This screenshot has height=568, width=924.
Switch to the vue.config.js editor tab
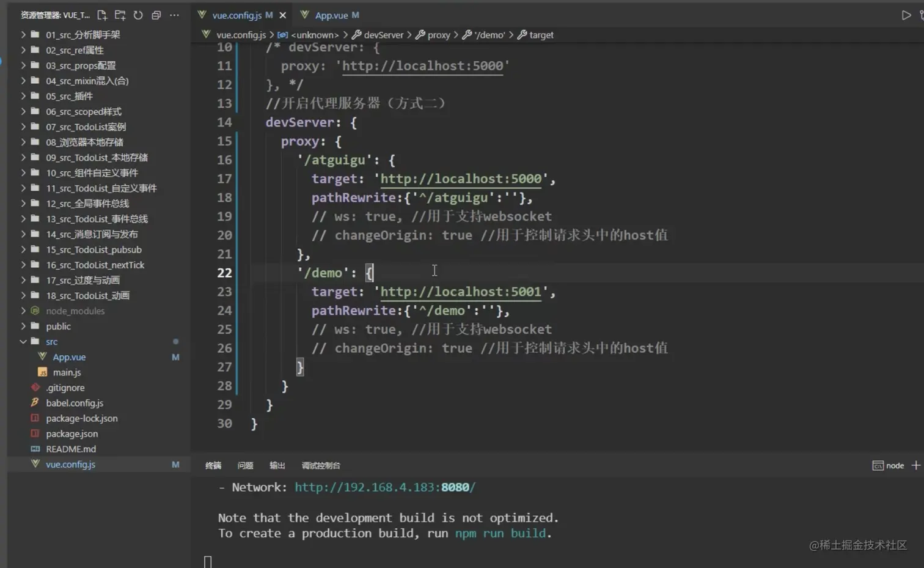[237, 15]
